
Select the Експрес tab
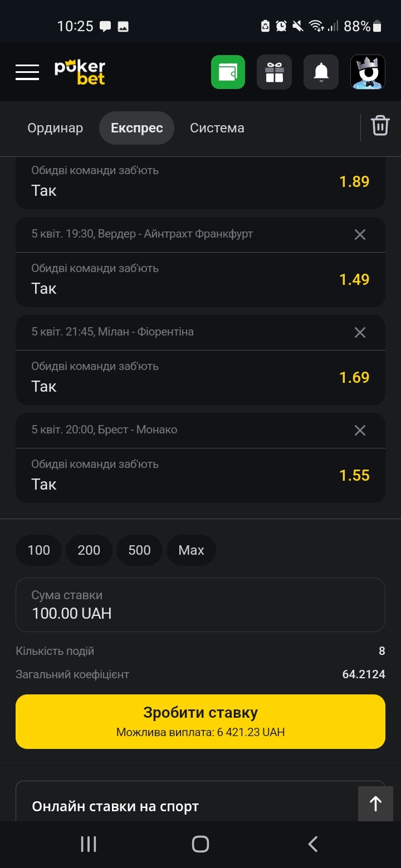tap(136, 128)
